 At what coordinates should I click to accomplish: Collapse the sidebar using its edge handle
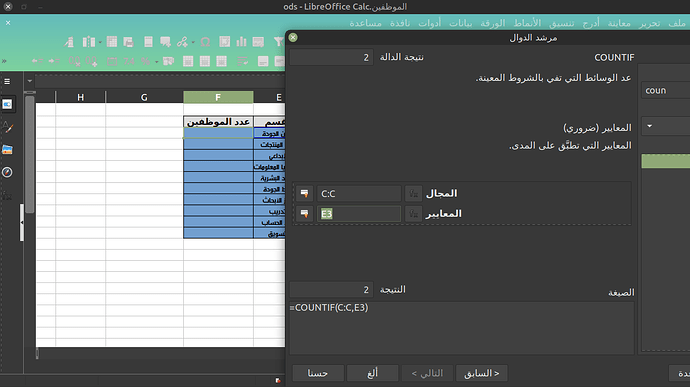[22, 222]
